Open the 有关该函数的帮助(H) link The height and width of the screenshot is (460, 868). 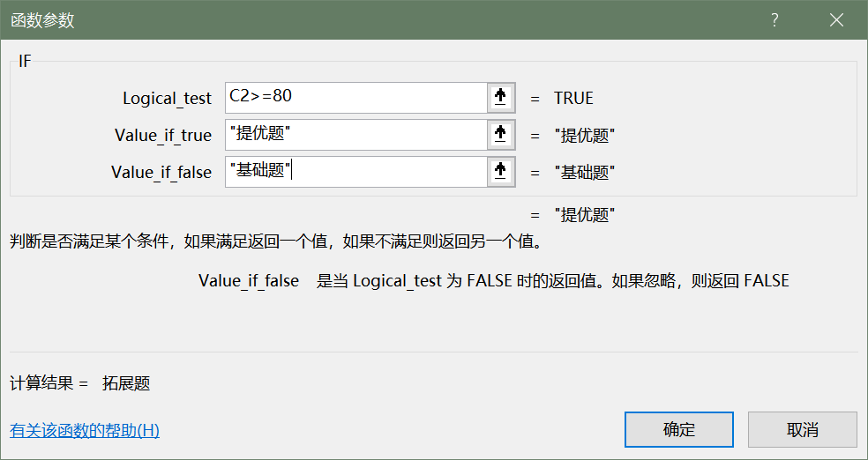pos(85,431)
